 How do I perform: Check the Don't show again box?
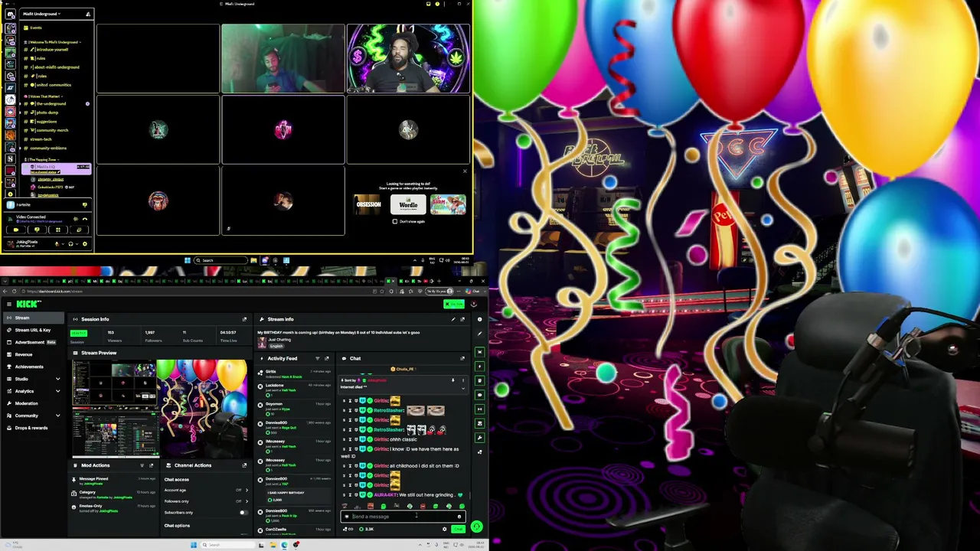(x=395, y=221)
